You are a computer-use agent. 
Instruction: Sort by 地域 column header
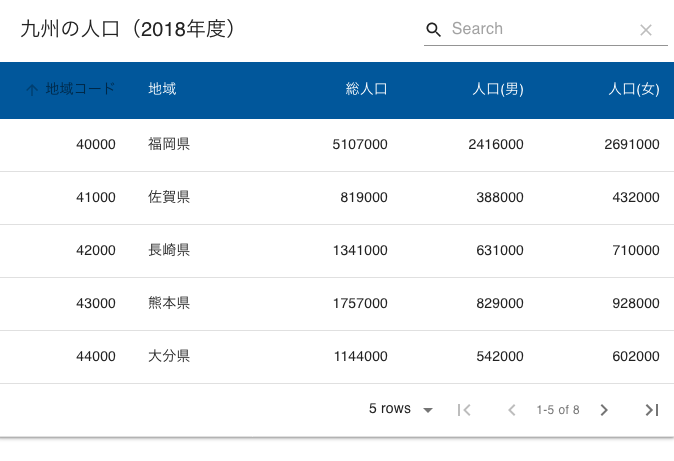click(x=162, y=89)
